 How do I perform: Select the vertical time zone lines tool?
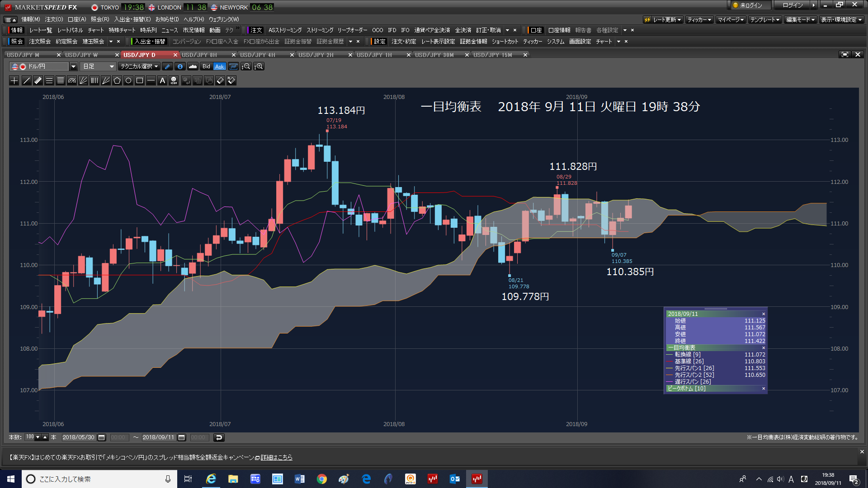94,80
